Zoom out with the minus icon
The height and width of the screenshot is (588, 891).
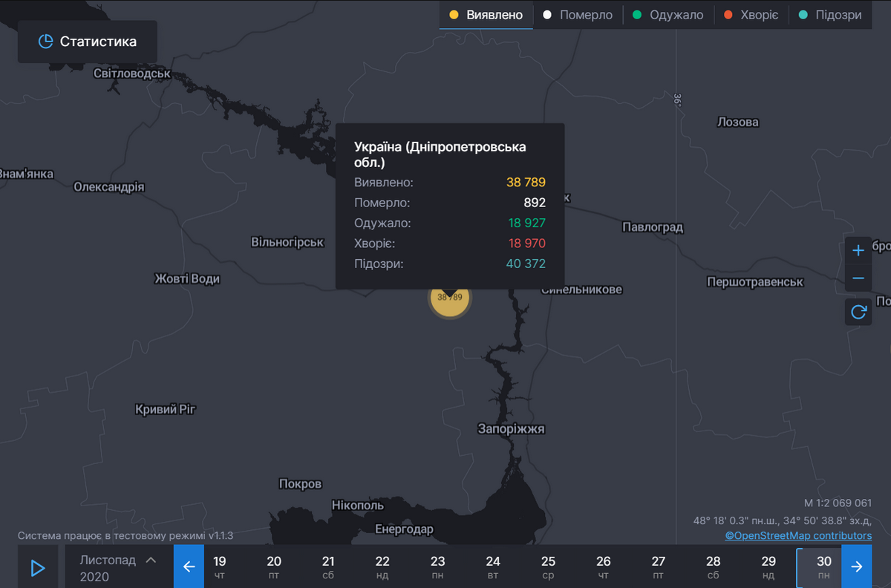pos(858,278)
